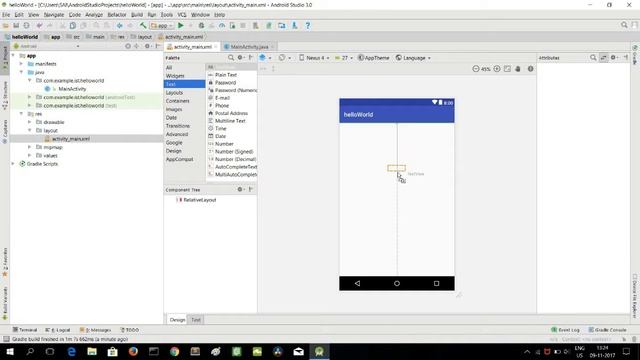Open the Palette gear settings icon
Image resolution: width=640 pixels, height=360 pixels.
[x=240, y=58]
